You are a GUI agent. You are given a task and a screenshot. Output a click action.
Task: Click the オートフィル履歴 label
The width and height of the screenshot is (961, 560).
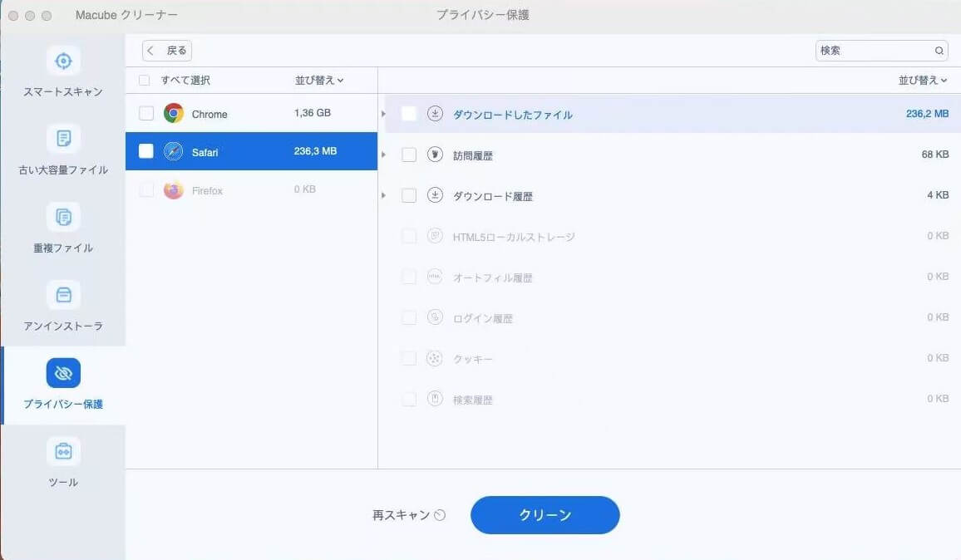(493, 278)
